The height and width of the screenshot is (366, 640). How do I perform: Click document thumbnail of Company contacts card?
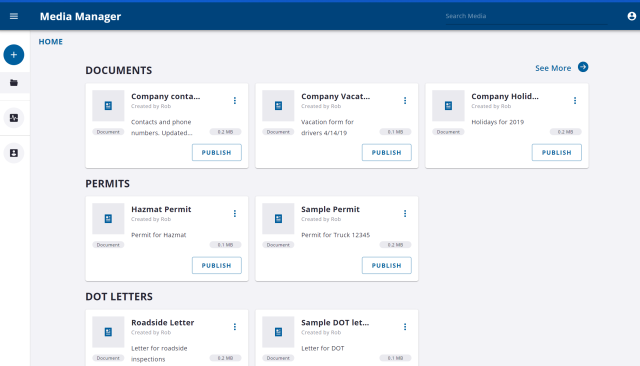coord(108,106)
